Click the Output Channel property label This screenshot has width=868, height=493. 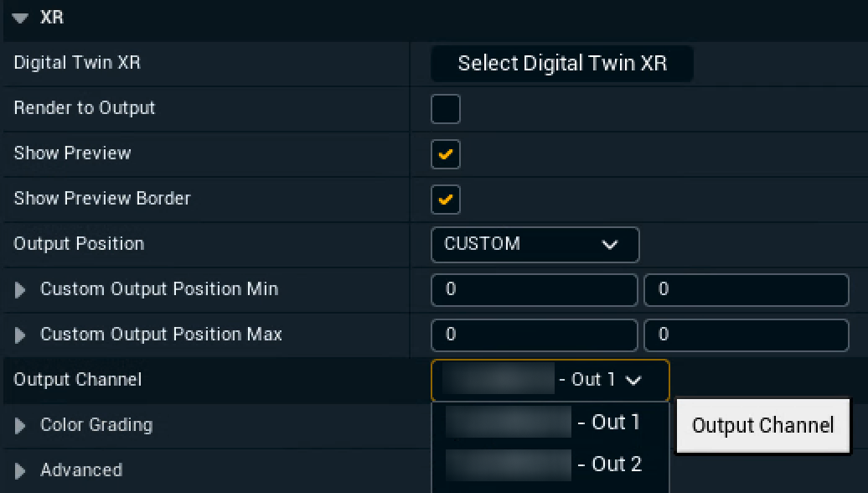click(78, 380)
